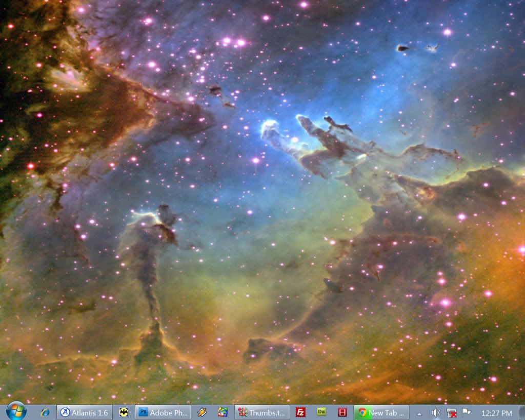Open the disconnected network status icon
This screenshot has width=525, height=420.
click(452, 413)
